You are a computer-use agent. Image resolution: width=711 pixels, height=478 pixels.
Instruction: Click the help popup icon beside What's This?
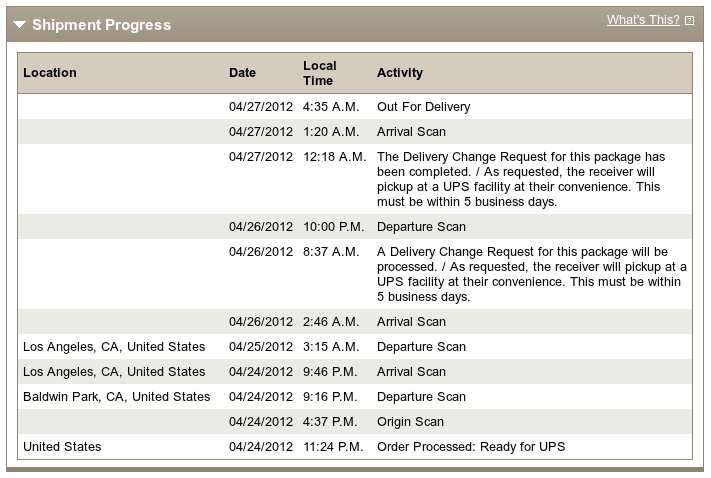tap(689, 20)
